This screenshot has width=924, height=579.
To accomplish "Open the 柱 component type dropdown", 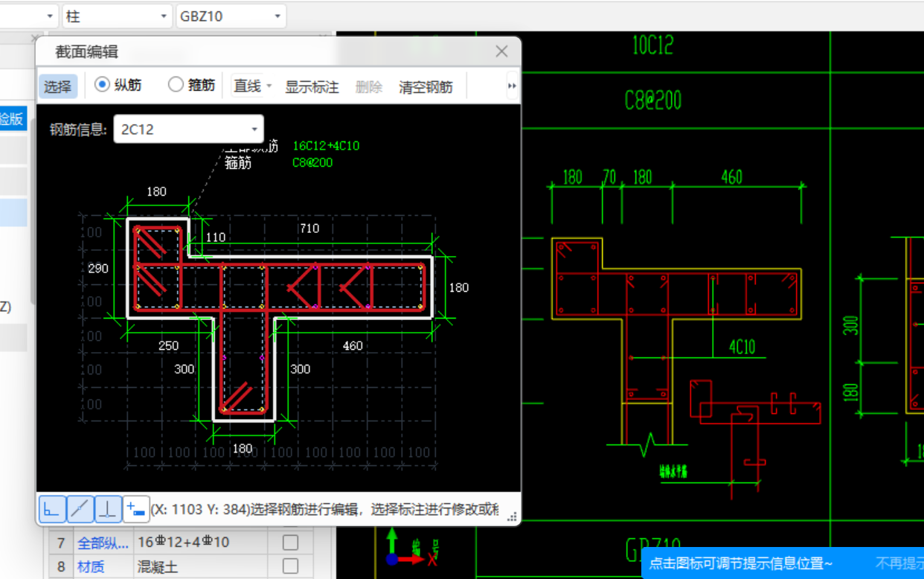I will 117,16.
